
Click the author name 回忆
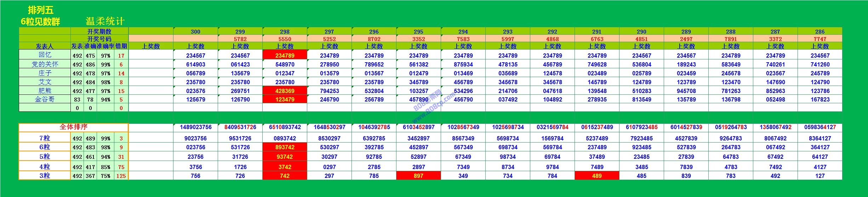(45, 55)
